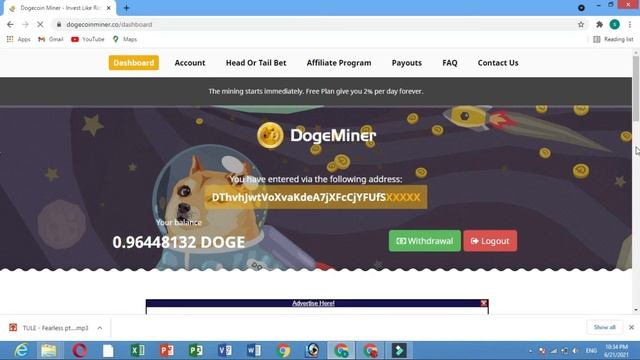The image size is (640, 360).
Task: Open Head Or Tail Bet page
Action: (x=256, y=63)
